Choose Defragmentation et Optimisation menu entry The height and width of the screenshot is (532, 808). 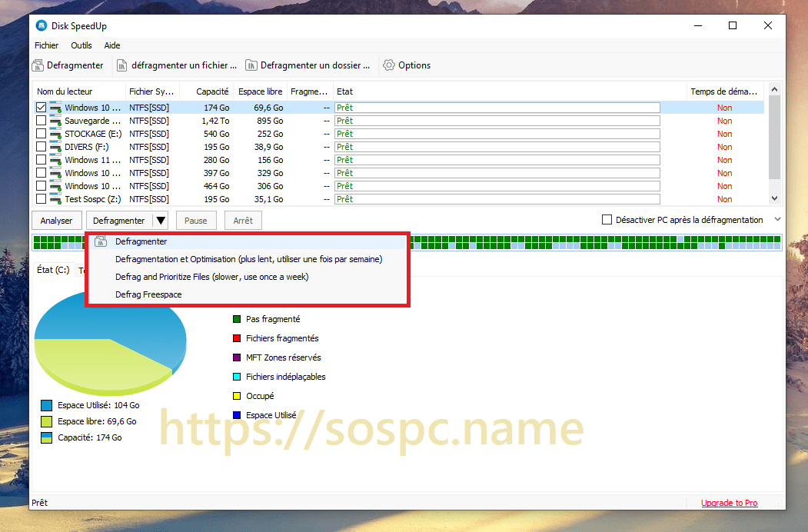tap(248, 259)
